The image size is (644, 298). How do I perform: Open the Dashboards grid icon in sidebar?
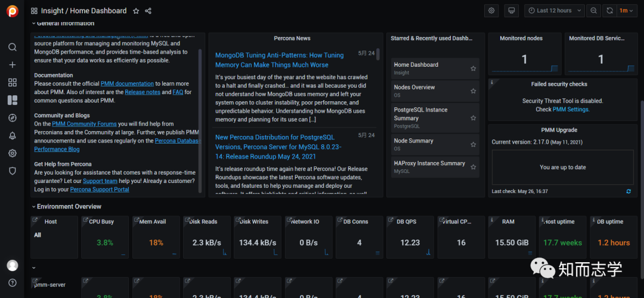click(x=13, y=82)
